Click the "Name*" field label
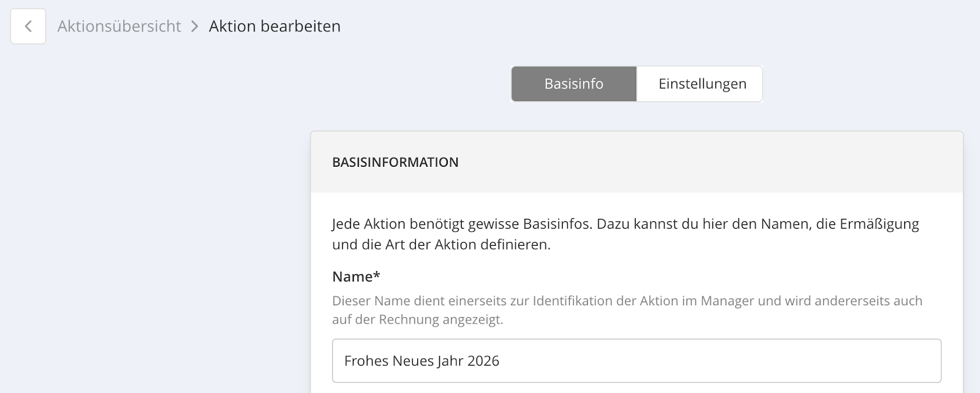This screenshot has width=980, height=393. [353, 277]
